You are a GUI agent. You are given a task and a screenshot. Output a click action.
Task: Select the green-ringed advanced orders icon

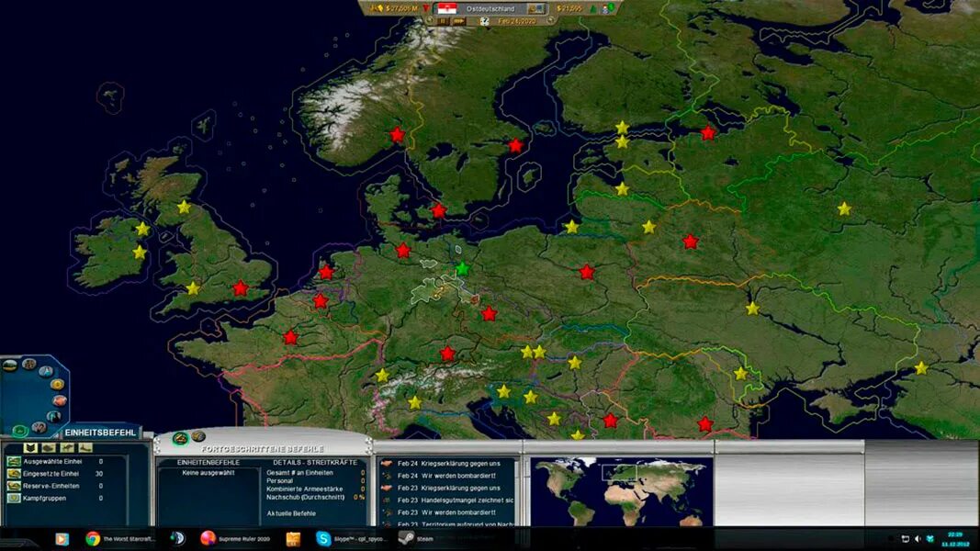tap(180, 438)
